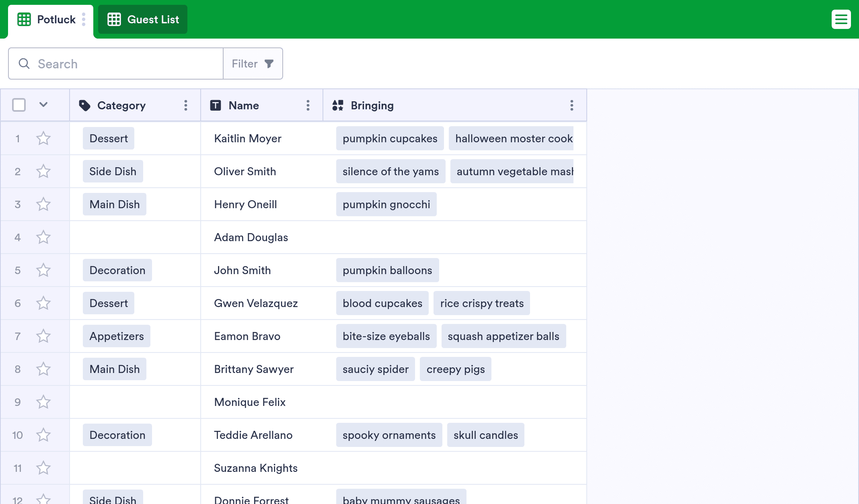Click the Potluck tab grid icon
This screenshot has width=859, height=504.
point(24,19)
